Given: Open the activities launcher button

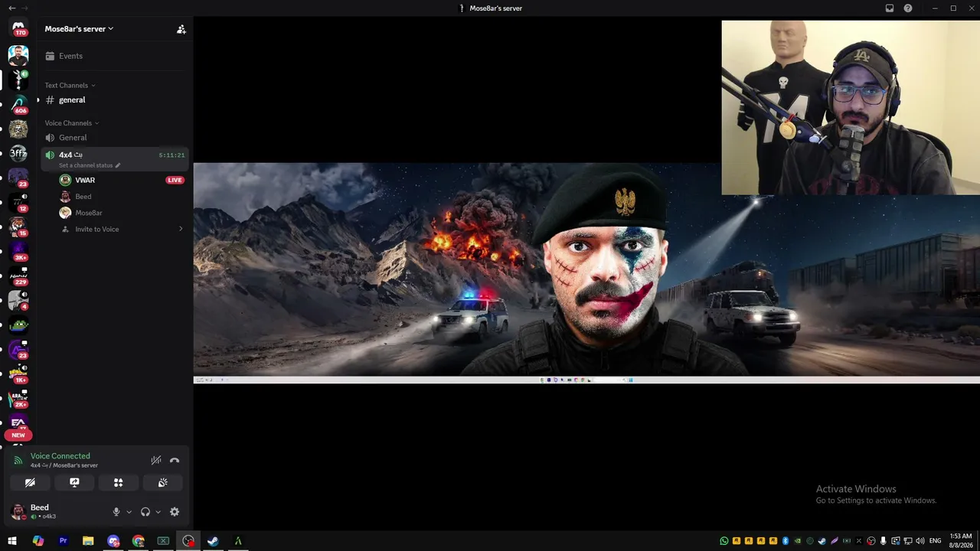Looking at the screenshot, I should point(119,483).
